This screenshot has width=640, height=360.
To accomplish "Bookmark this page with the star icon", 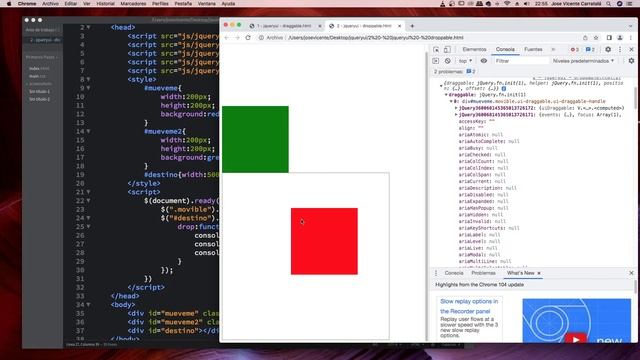I will pos(596,38).
